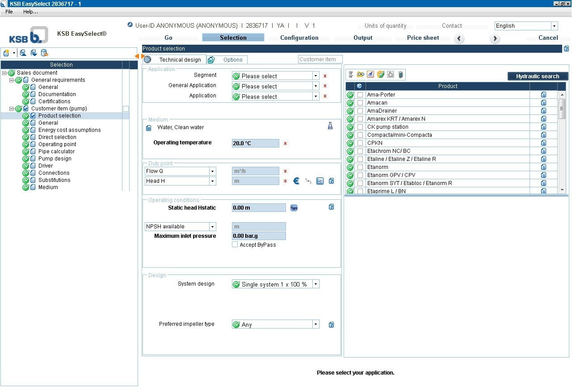Click the forward arrow navigation button
The width and height of the screenshot is (572, 392).
pyautogui.click(x=494, y=39)
